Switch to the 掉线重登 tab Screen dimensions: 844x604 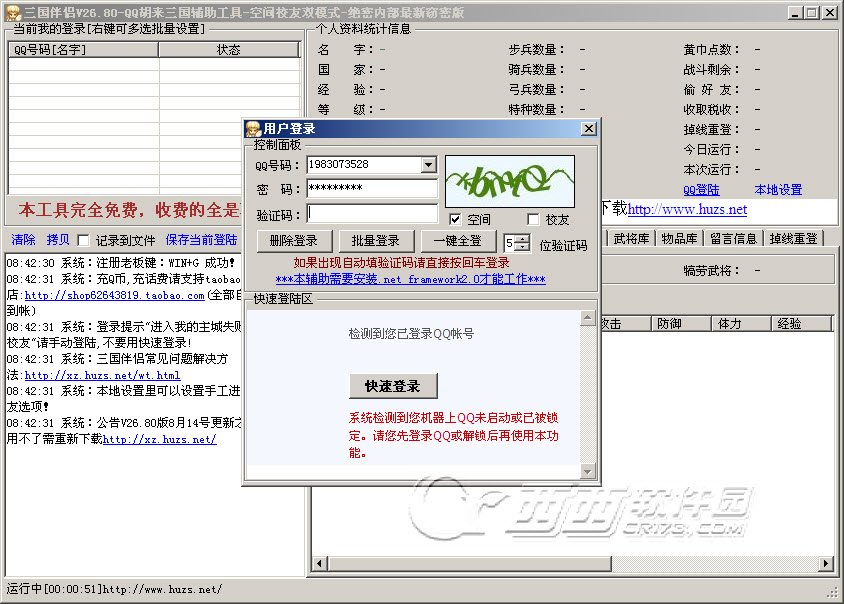[793, 238]
